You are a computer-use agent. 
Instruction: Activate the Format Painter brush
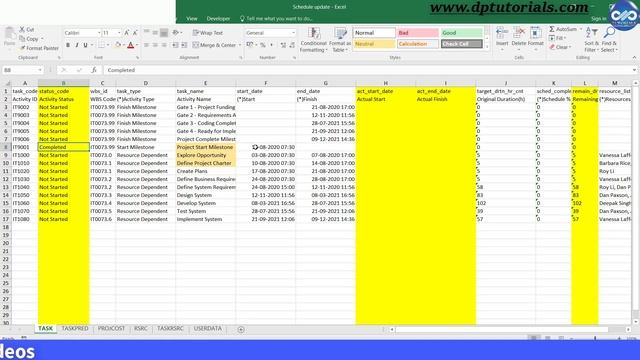22,48
